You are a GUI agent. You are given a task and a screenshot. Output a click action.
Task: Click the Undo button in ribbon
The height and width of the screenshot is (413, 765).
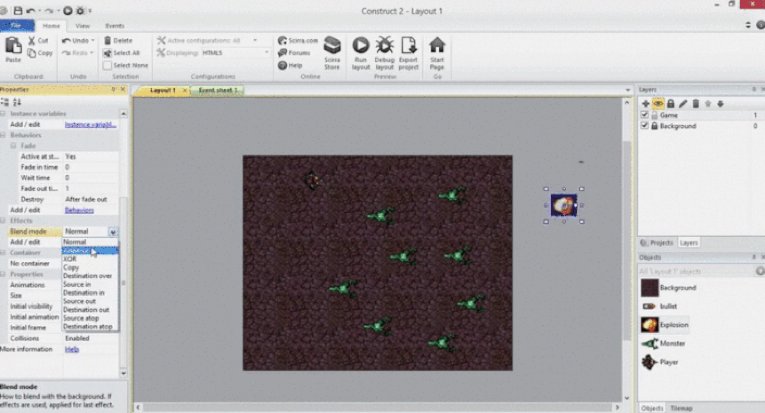(78, 40)
